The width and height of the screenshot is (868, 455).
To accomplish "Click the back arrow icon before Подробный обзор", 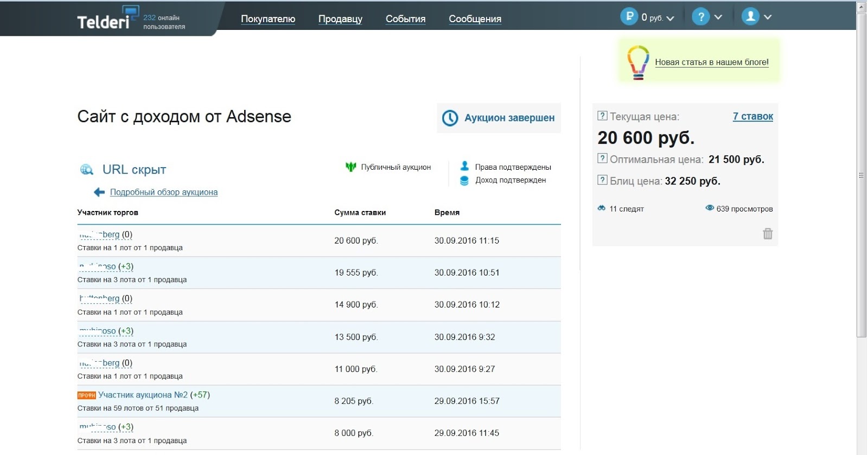I will [99, 192].
